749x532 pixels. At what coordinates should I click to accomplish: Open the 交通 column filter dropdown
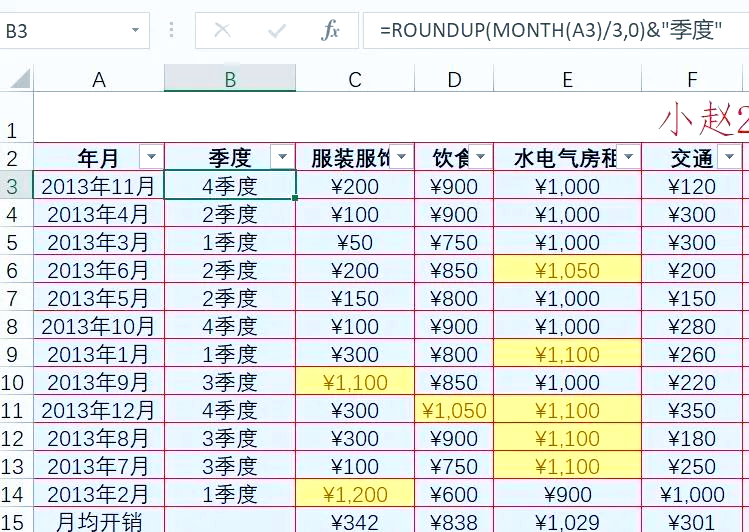[729, 156]
